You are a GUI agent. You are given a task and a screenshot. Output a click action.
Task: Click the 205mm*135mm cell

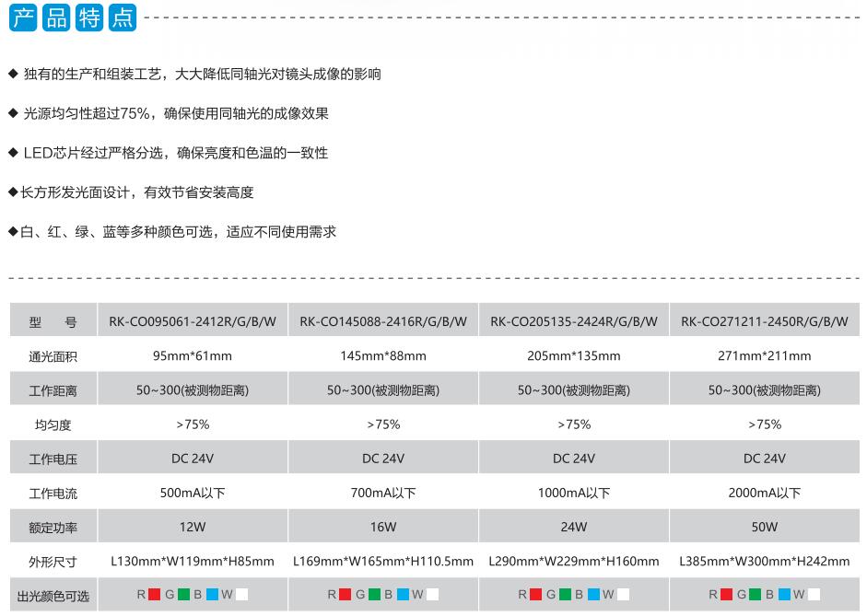(574, 355)
